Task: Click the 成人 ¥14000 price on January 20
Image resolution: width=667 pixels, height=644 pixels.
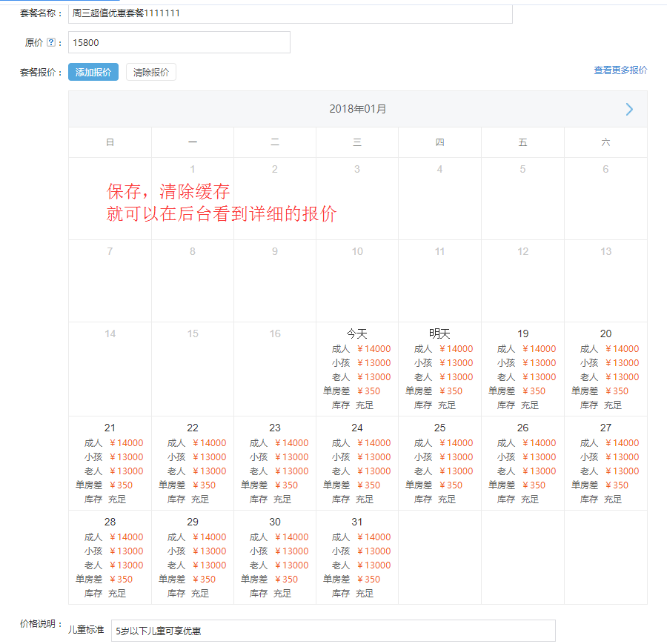Action: tap(605, 348)
